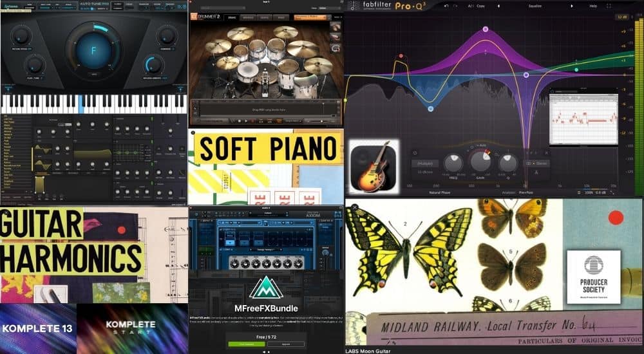Toggle the band power button in Pro-Q 3
The width and height of the screenshot is (644, 354).
(415, 153)
